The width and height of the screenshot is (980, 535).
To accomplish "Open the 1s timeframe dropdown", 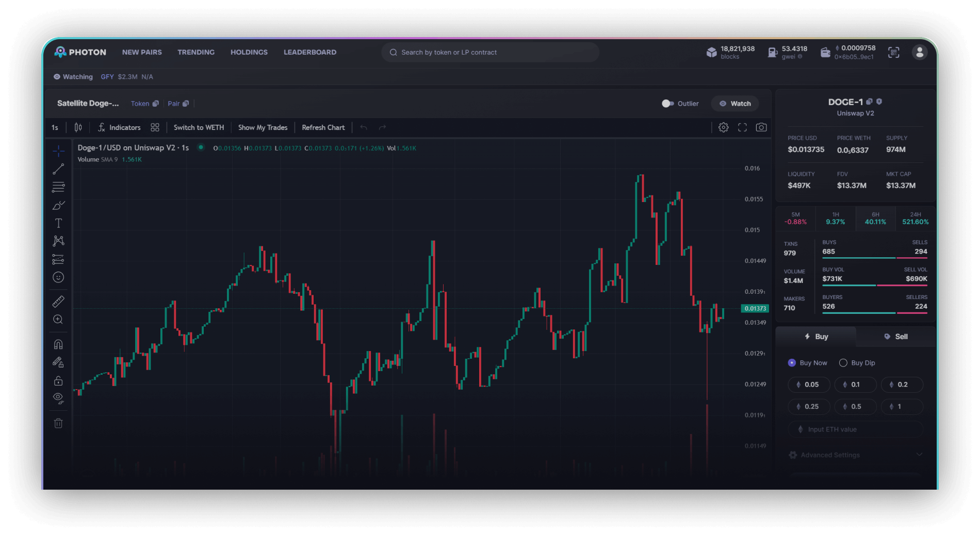I will coord(55,127).
